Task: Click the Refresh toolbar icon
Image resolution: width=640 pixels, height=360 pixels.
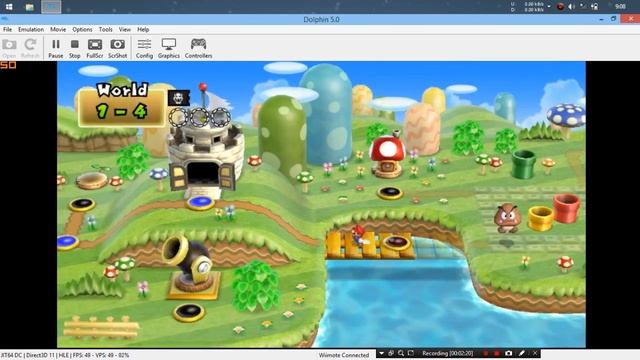Action: (30, 48)
